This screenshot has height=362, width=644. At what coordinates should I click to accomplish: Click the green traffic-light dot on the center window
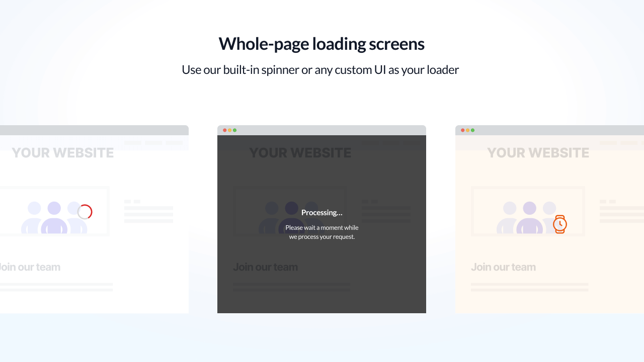234,130
